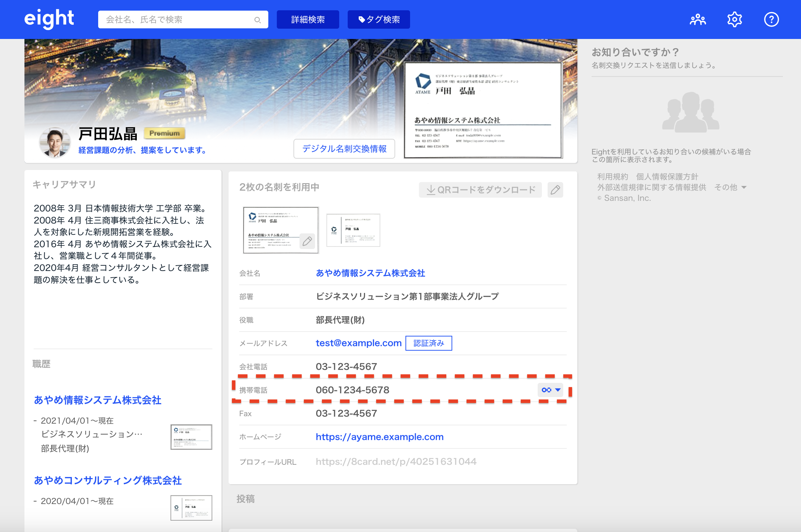The width and height of the screenshot is (801, 532).
Task: Select the second business card thumbnail
Action: [353, 230]
